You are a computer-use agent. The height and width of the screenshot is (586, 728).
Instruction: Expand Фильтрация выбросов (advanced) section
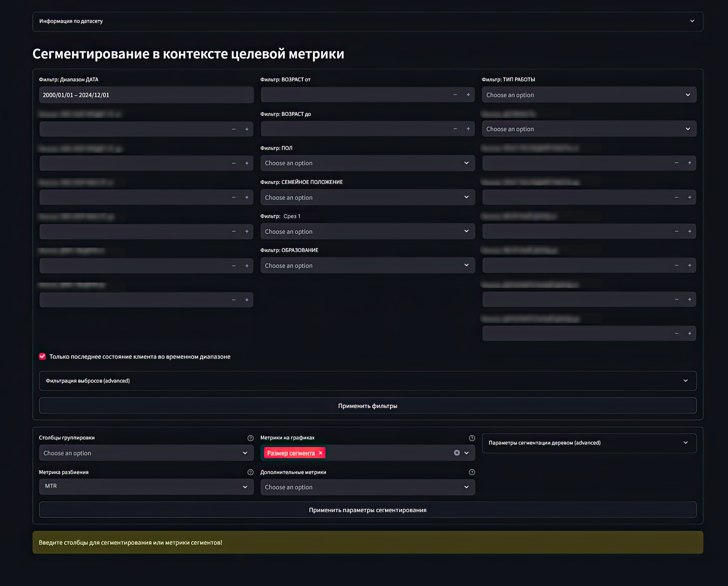click(367, 381)
